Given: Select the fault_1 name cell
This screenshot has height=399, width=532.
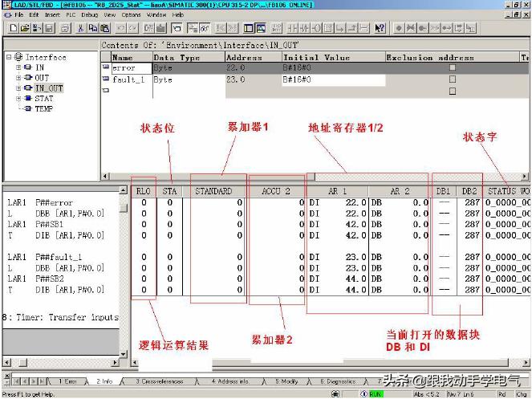Looking at the screenshot, I should 132,79.
